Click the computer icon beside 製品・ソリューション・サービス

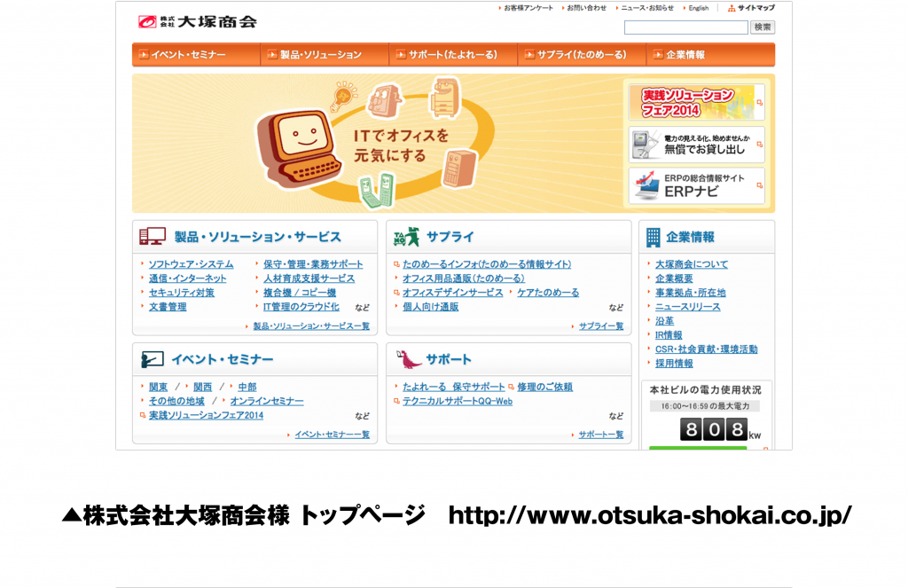(x=153, y=237)
